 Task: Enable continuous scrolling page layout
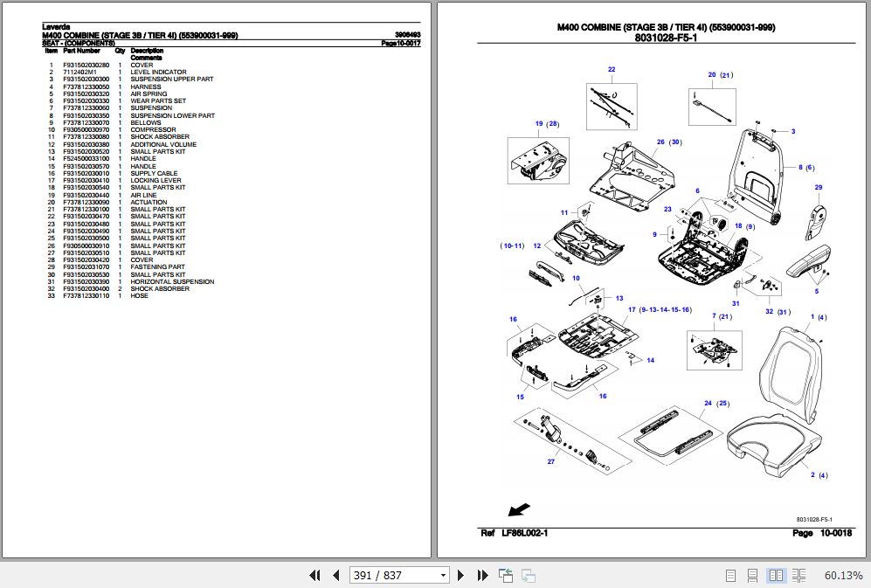[x=752, y=575]
